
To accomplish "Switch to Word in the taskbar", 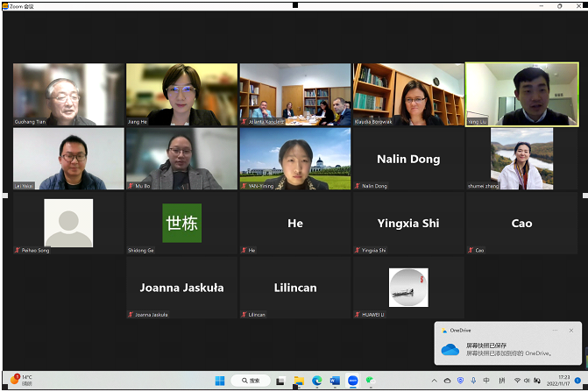I will click(x=335, y=381).
